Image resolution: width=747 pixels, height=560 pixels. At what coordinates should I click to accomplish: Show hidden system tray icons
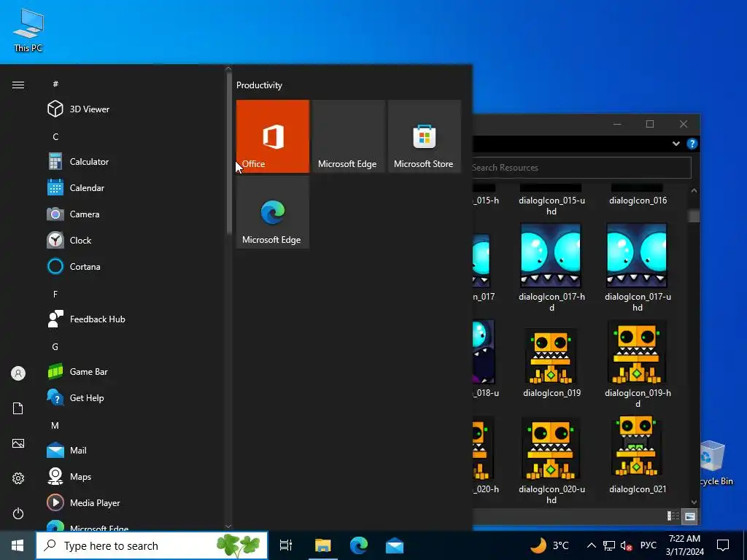[591, 545]
